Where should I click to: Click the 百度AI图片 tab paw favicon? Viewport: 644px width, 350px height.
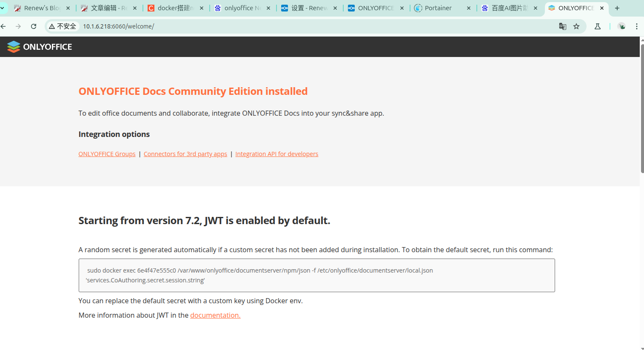(485, 8)
